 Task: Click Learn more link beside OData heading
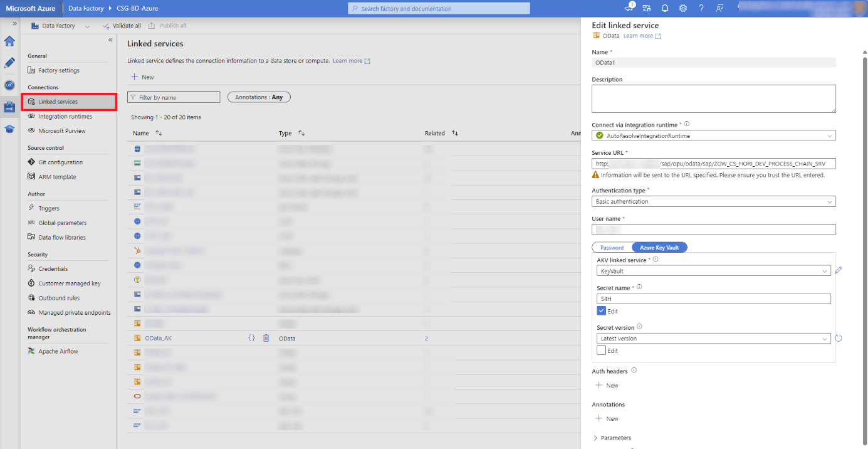(x=642, y=36)
